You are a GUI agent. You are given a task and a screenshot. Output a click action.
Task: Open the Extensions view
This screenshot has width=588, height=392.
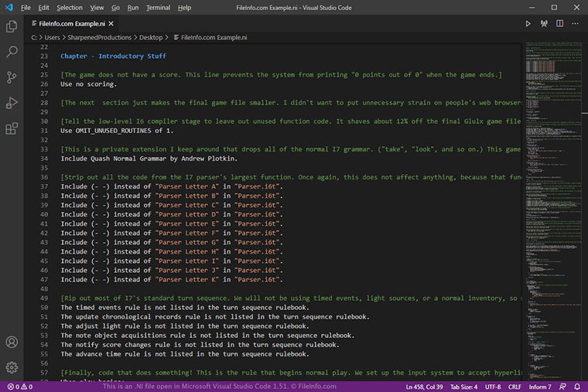[x=12, y=128]
